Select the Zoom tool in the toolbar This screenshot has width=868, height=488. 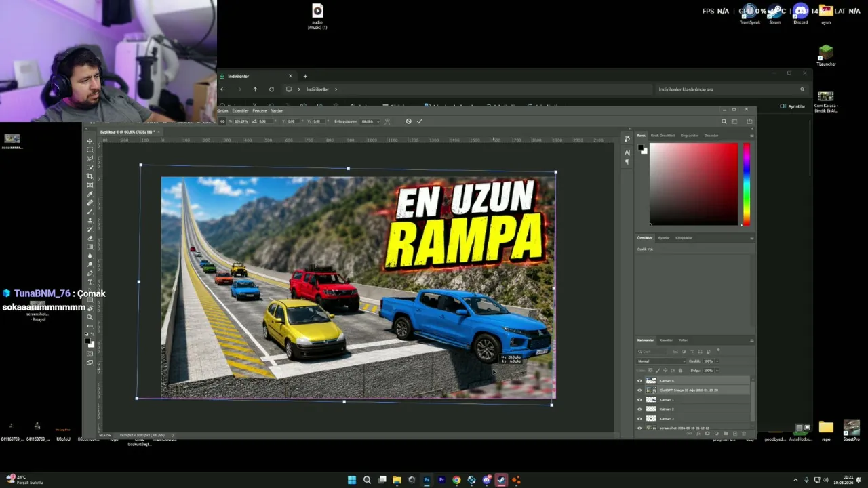(x=90, y=317)
